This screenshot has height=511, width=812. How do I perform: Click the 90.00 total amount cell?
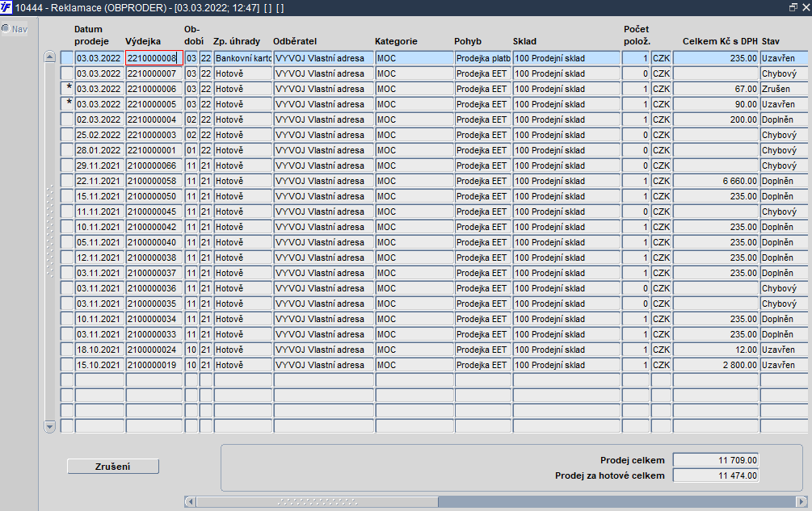pyautogui.click(x=716, y=104)
